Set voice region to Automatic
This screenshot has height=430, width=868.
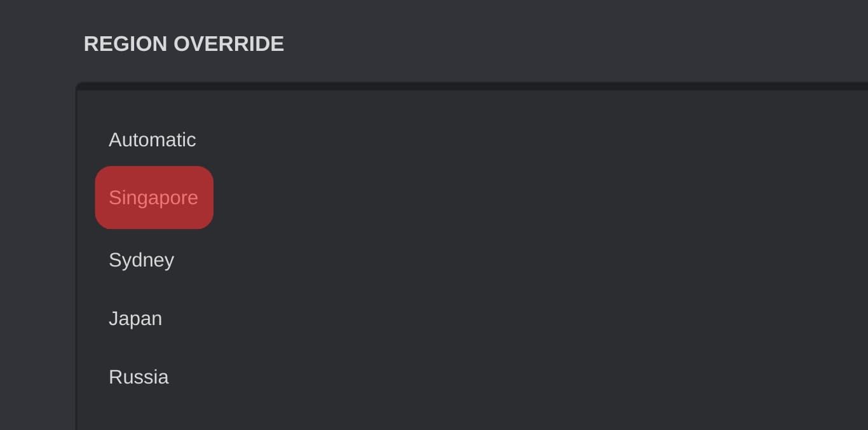(x=153, y=139)
